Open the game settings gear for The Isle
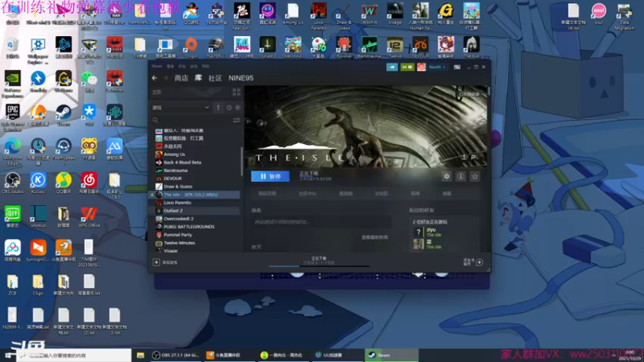 click(447, 176)
